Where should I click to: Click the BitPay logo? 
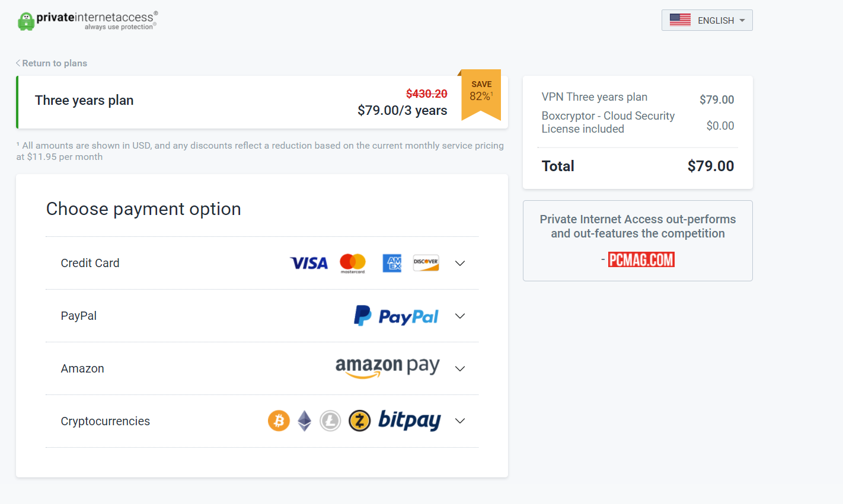pos(410,420)
